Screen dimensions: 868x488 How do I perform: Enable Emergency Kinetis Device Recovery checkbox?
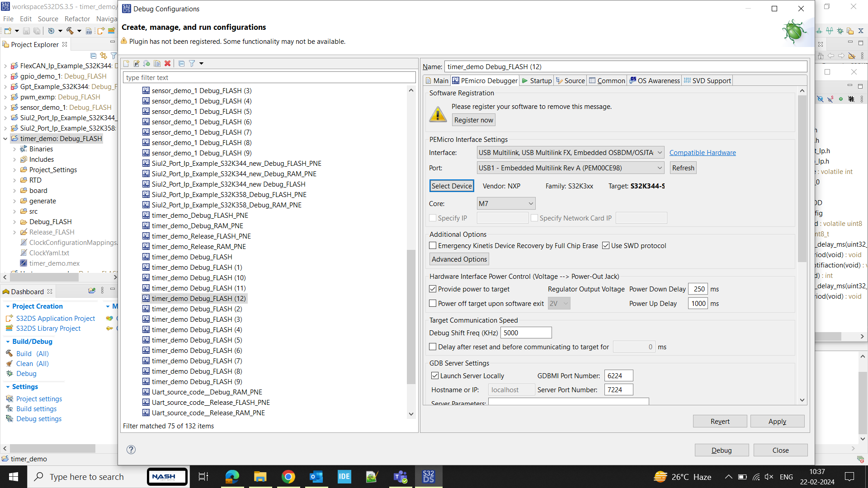coord(433,246)
